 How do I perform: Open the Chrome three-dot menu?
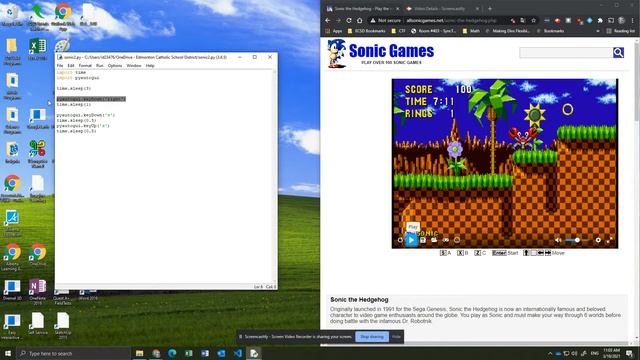[x=633, y=20]
